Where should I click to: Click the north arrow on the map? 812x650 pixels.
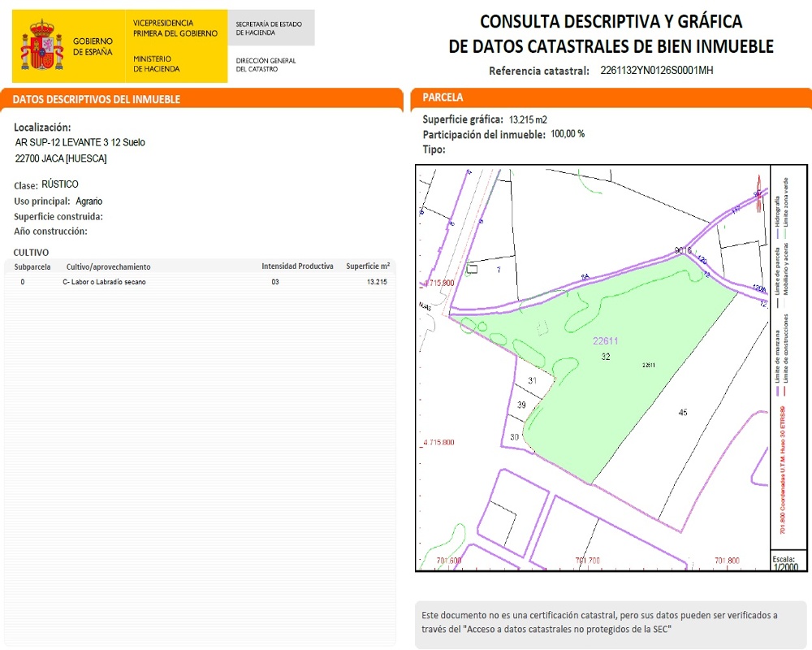point(758,193)
